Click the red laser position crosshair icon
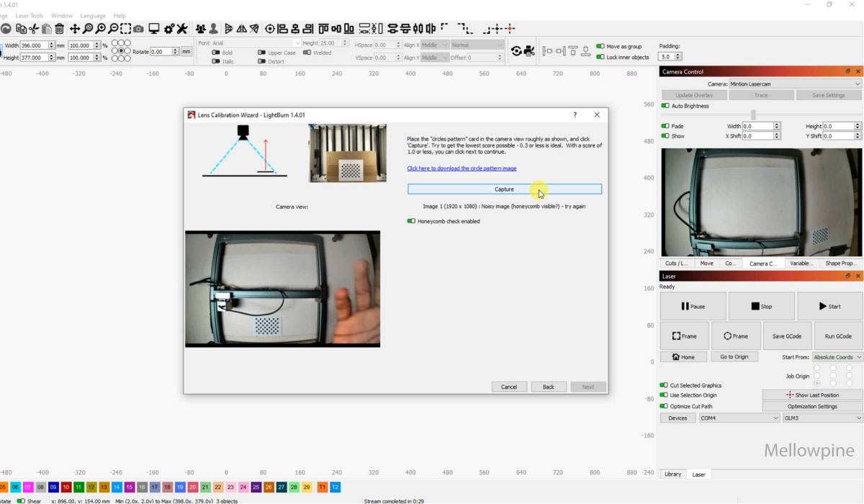This screenshot has height=504, width=864. pyautogui.click(x=510, y=29)
